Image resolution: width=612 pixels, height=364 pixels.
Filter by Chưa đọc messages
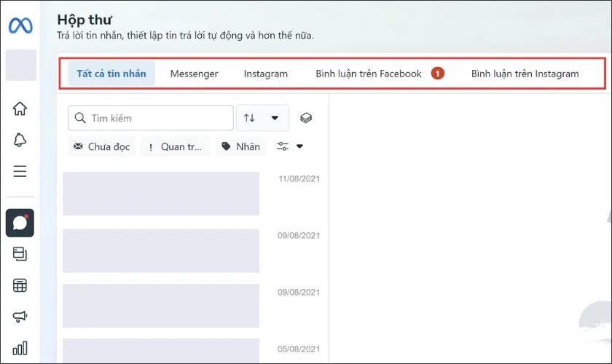[x=101, y=147]
